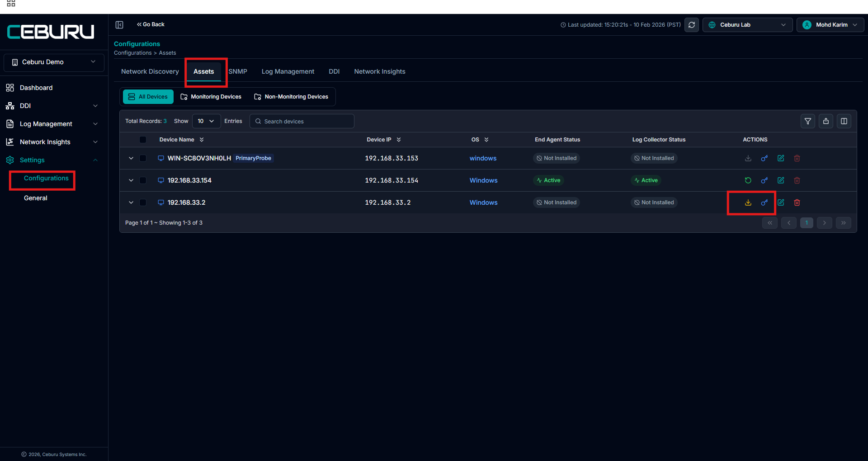This screenshot has width=868, height=461.
Task: Select the Assets tab
Action: click(204, 71)
